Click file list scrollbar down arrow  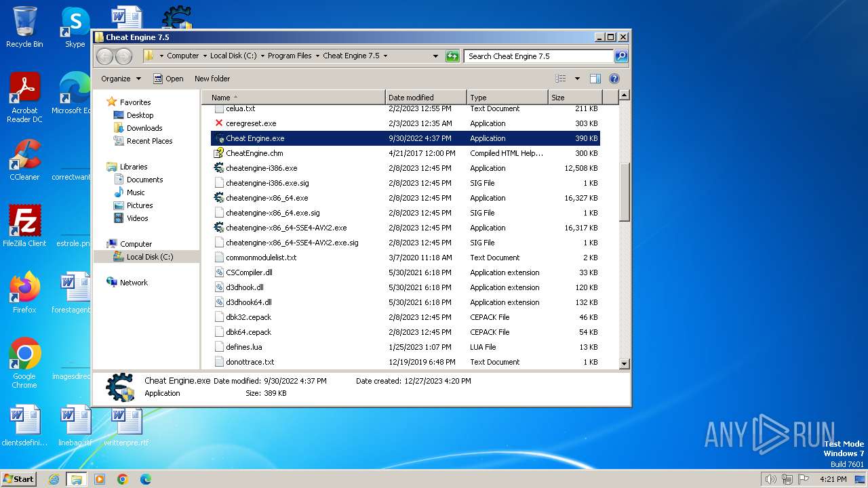point(625,364)
